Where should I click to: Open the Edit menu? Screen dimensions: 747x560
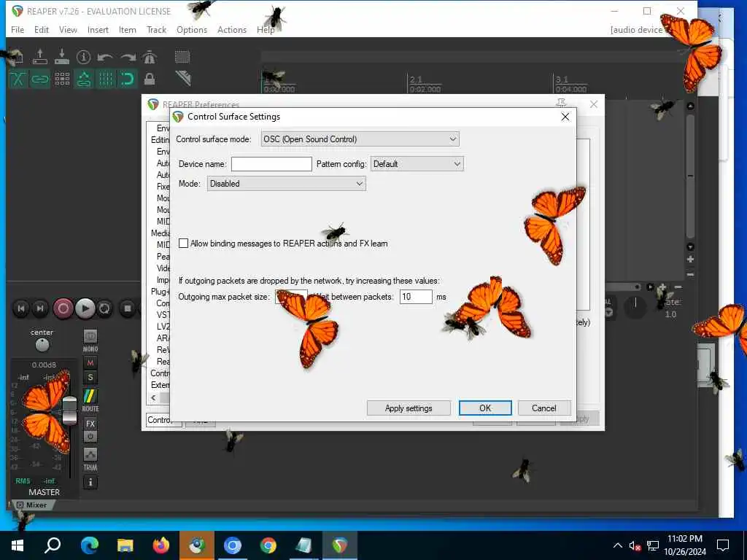point(42,29)
